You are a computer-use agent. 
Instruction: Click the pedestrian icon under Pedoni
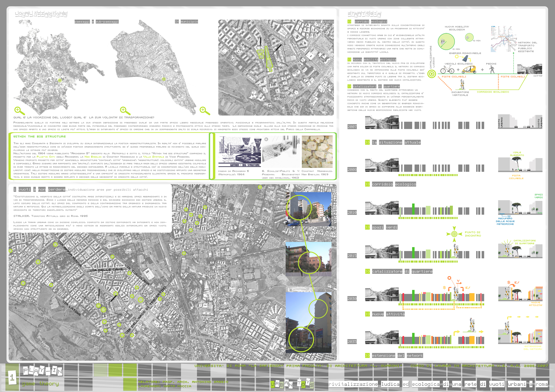pyautogui.click(x=492, y=69)
